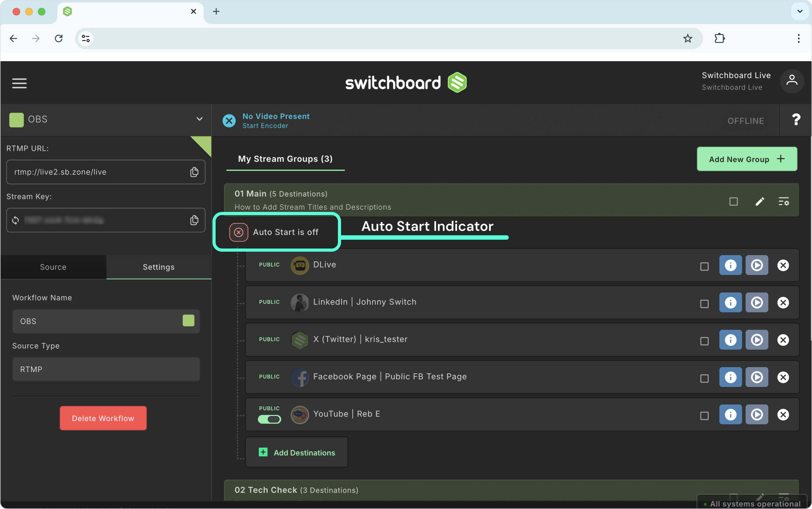Image resolution: width=812 pixels, height=509 pixels.
Task: Open 01 Main group settings icon
Action: click(x=783, y=201)
